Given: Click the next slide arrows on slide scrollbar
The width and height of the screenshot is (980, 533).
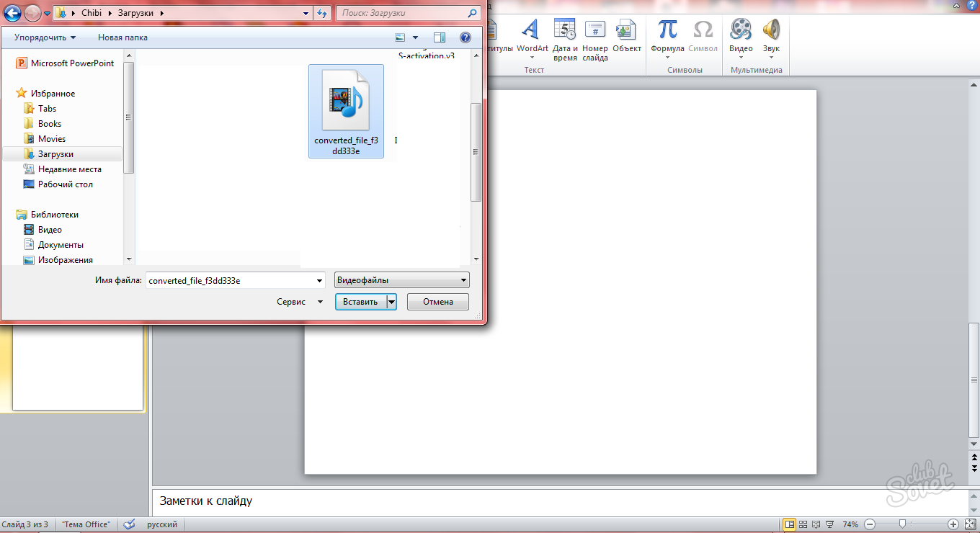Looking at the screenshot, I should pos(974,469).
